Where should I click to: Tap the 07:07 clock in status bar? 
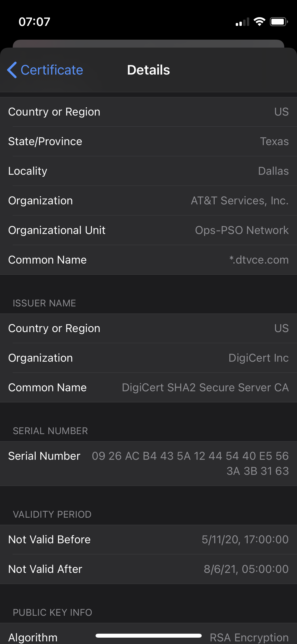[x=34, y=22]
